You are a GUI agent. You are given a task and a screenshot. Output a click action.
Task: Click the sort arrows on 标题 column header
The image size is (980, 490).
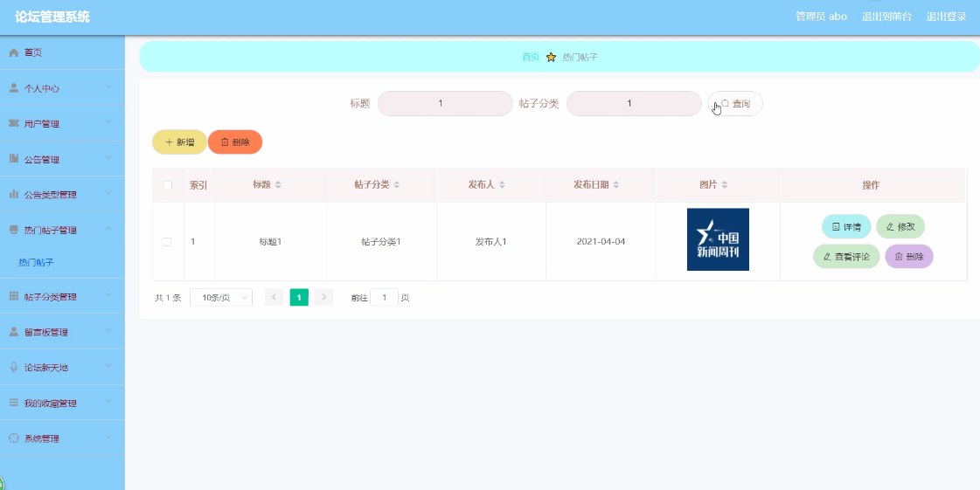coord(278,185)
